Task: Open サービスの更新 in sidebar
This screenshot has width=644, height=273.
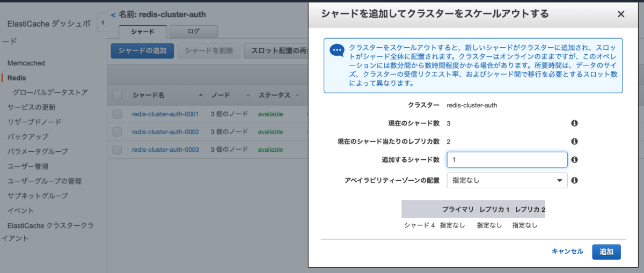Action: point(31,107)
